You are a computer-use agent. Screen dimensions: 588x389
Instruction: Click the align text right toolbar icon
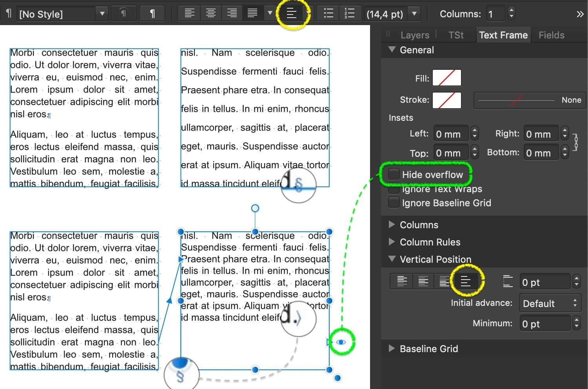232,13
